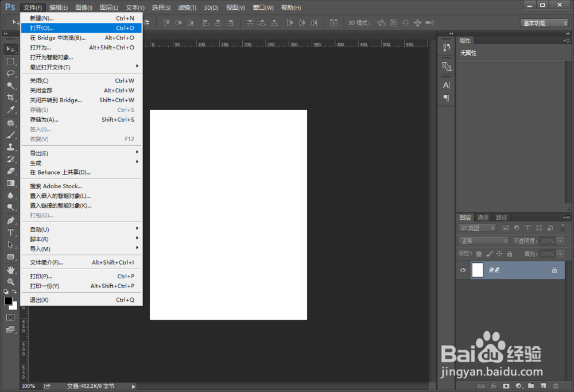Click the background color swatch
The height and width of the screenshot is (392, 574).
tap(14, 306)
